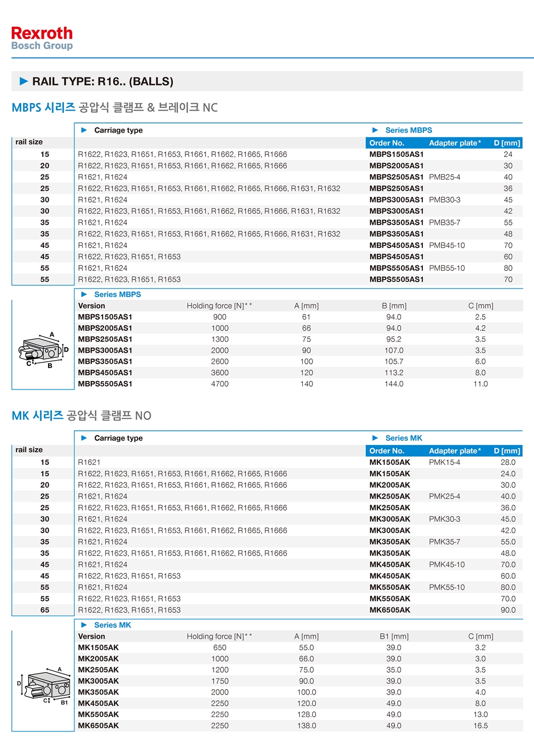534x756 pixels.
Task: Click the B value 105.7
Action: click(x=394, y=362)
